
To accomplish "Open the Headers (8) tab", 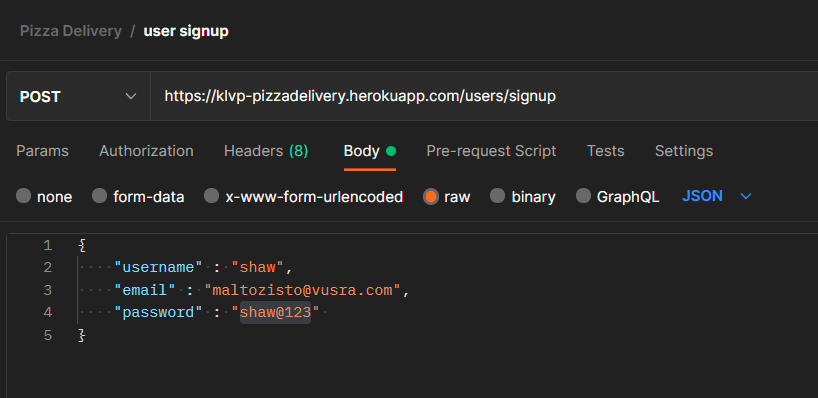I will click(266, 151).
